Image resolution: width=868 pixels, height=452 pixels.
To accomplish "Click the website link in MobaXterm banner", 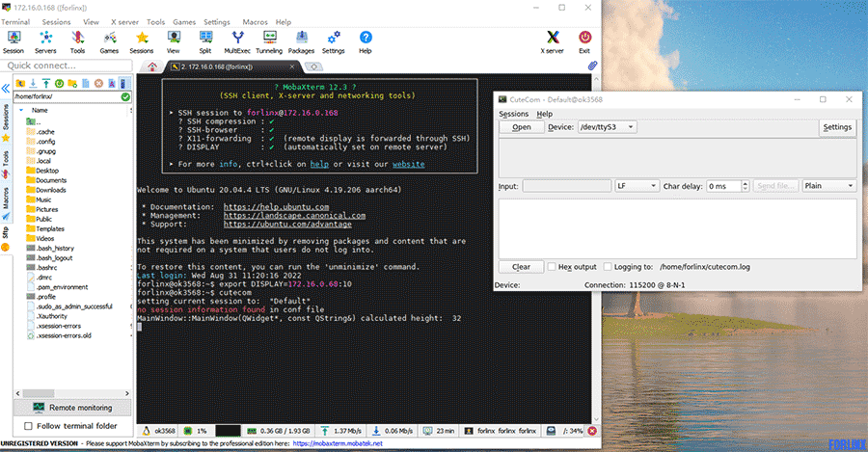I will (x=409, y=164).
